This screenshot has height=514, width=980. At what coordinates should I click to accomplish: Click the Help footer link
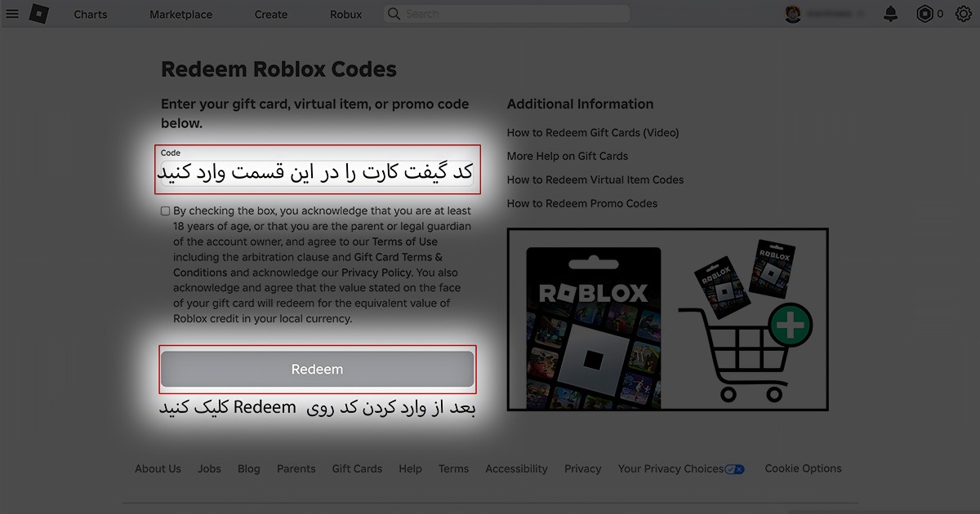tap(411, 468)
